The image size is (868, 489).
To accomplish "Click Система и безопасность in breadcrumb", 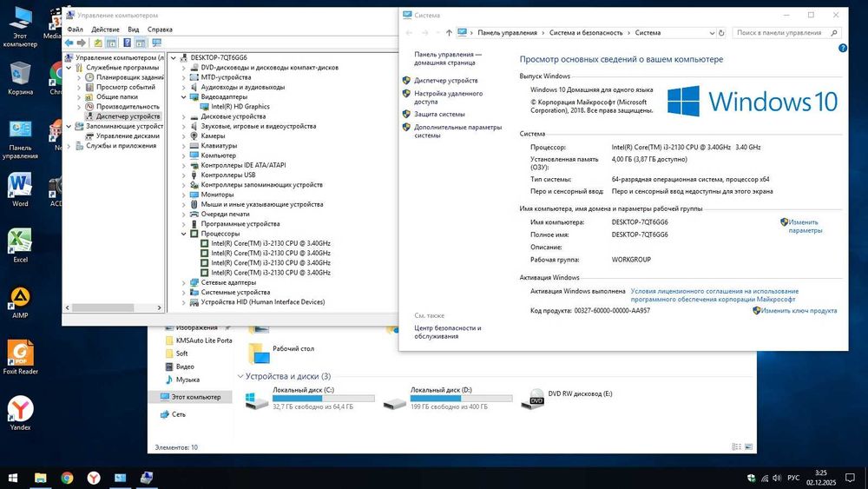I will tap(586, 33).
